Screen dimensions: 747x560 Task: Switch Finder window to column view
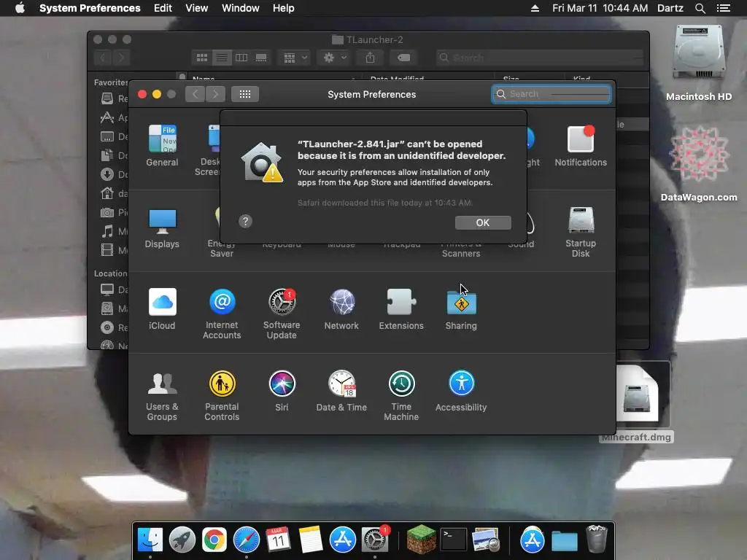click(241, 58)
